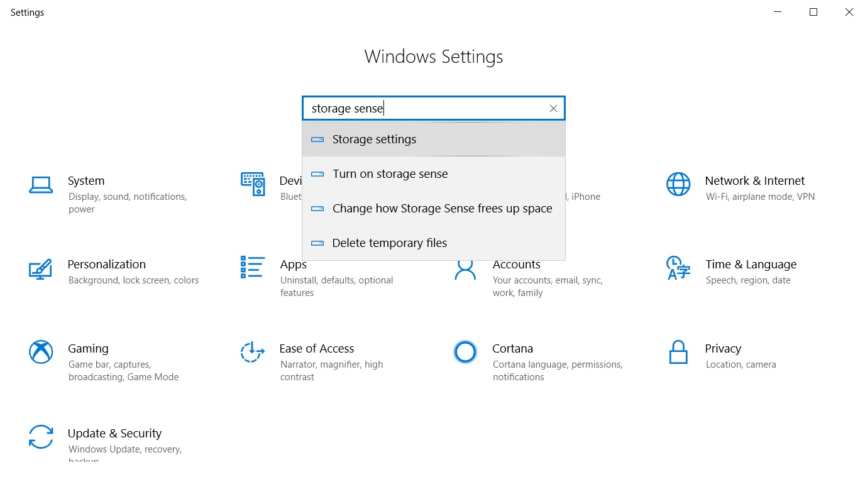Click 'Background, lock screen, colors' text
The image size is (865, 504).
tap(134, 280)
